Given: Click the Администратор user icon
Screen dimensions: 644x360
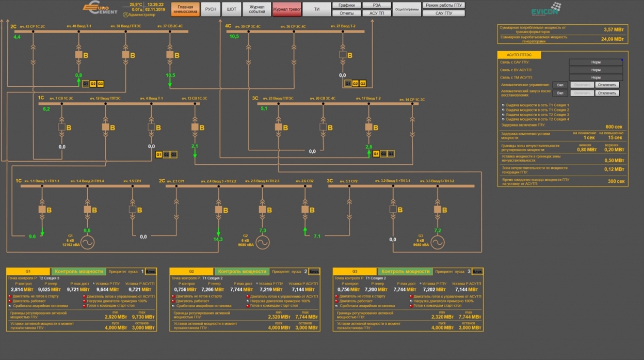Looking at the screenshot, I should pyautogui.click(x=125, y=15).
